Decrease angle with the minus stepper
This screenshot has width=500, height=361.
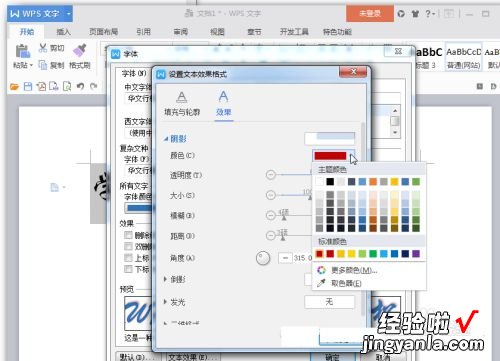tap(285, 258)
